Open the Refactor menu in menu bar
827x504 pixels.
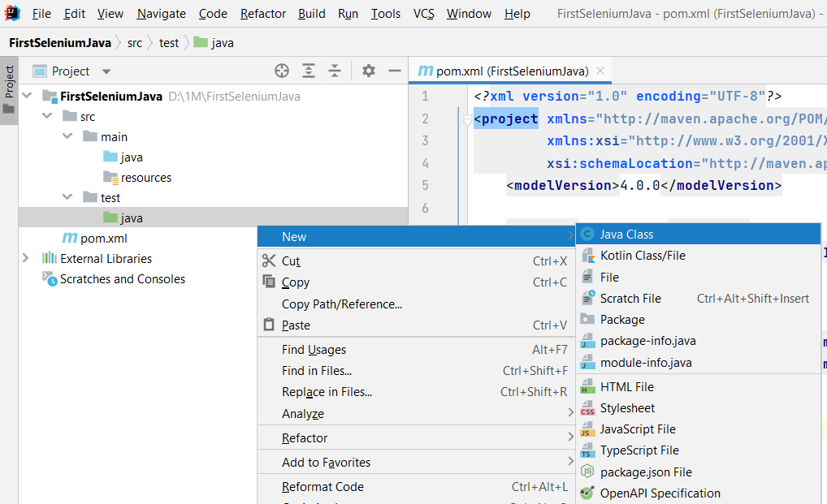263,14
